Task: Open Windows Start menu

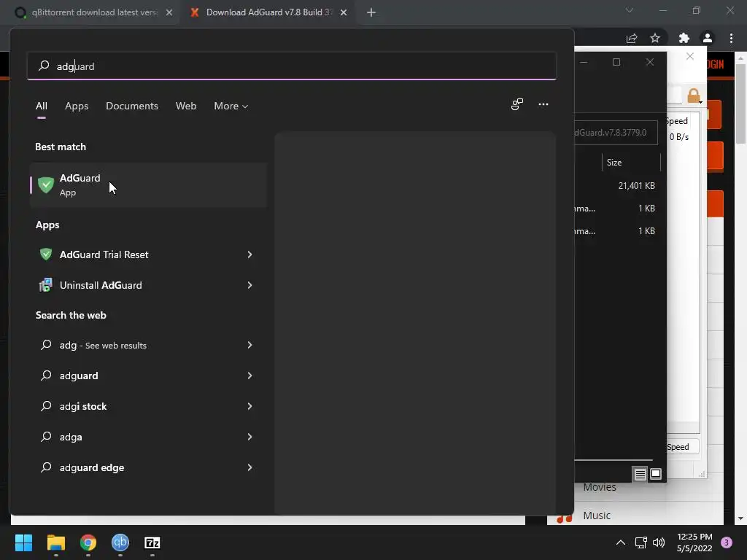Action: point(23,542)
